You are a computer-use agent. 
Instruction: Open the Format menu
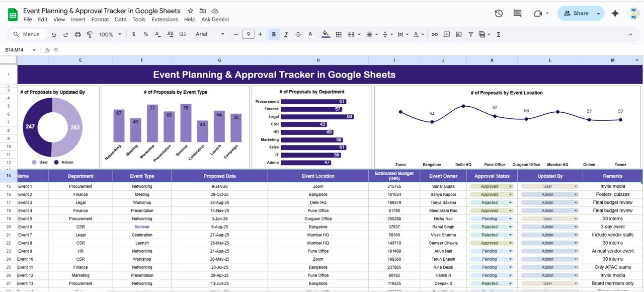100,20
